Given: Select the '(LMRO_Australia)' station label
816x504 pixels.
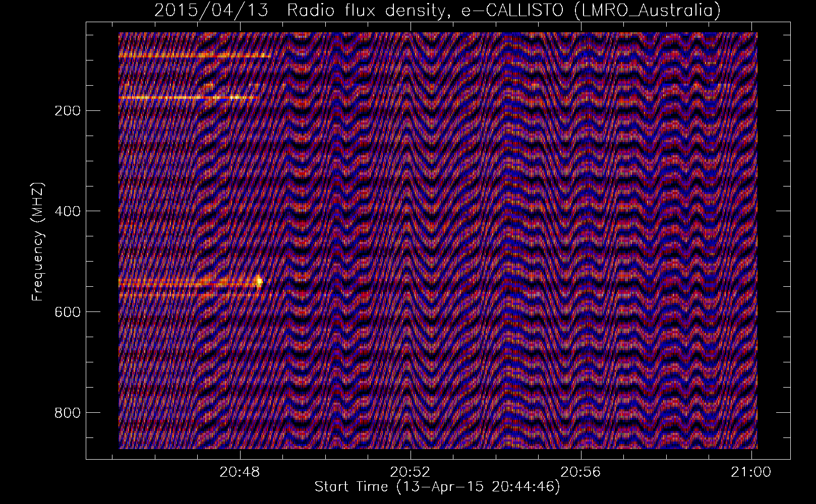Looking at the screenshot, I should (x=648, y=11).
